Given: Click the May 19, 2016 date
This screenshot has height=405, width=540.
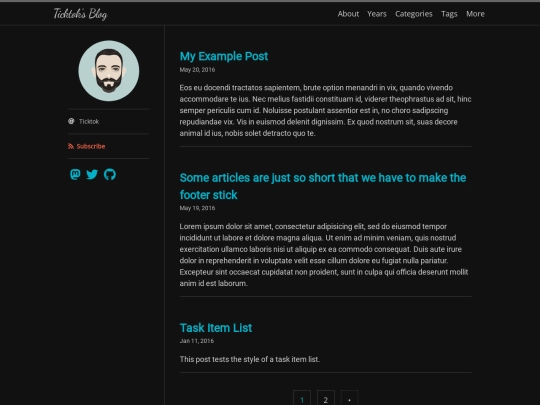Looking at the screenshot, I should pyautogui.click(x=197, y=208).
